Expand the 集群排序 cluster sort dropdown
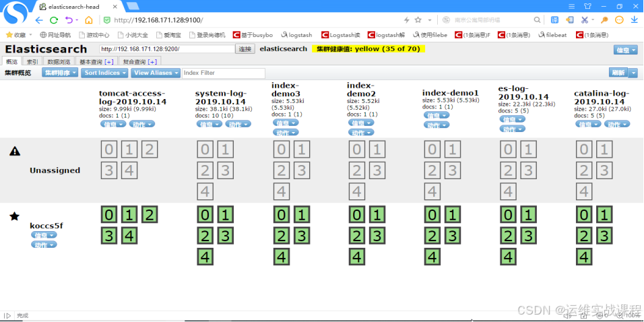 [x=60, y=73]
